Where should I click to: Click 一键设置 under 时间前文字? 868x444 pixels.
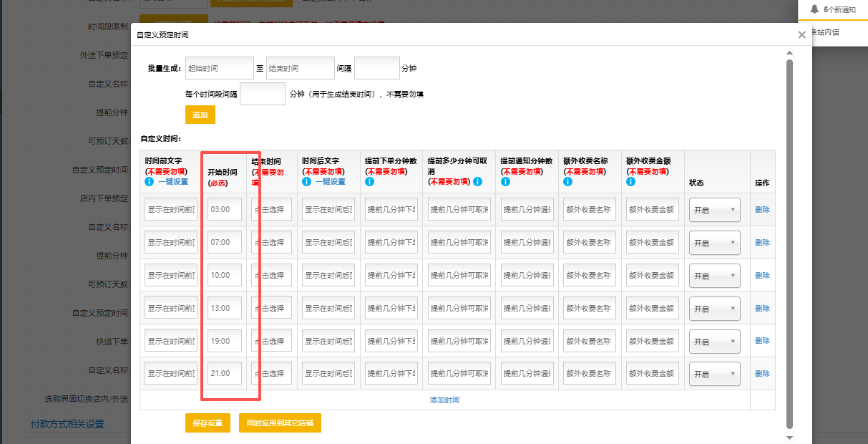173,182
